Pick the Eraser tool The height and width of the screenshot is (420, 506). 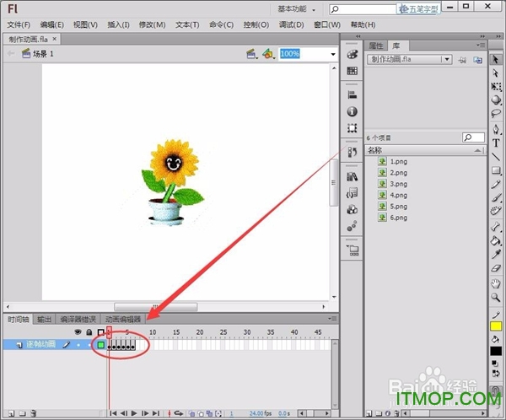496,267
